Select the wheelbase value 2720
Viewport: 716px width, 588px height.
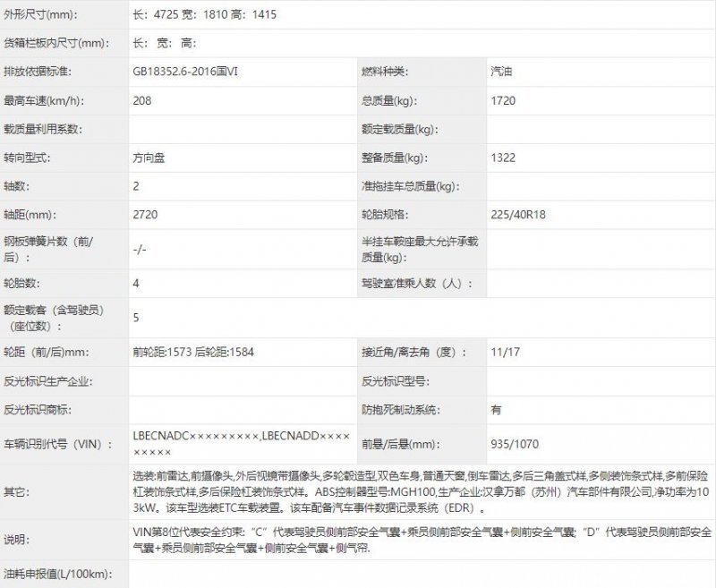[145, 215]
